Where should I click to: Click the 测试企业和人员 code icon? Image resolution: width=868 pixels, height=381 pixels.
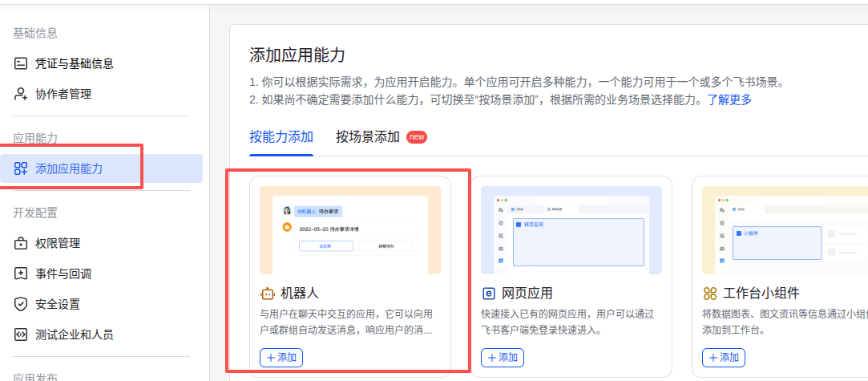pyautogui.click(x=21, y=334)
